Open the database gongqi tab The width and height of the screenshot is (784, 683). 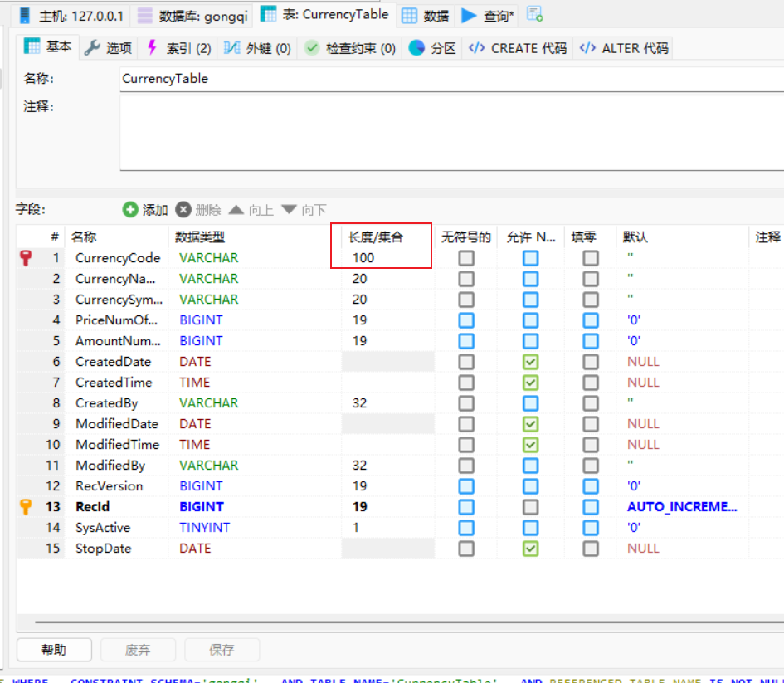193,16
